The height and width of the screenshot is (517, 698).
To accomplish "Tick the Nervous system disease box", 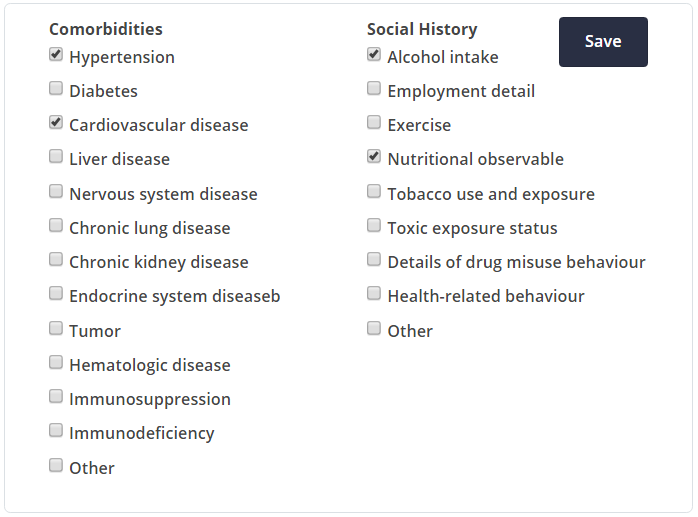I will [56, 192].
